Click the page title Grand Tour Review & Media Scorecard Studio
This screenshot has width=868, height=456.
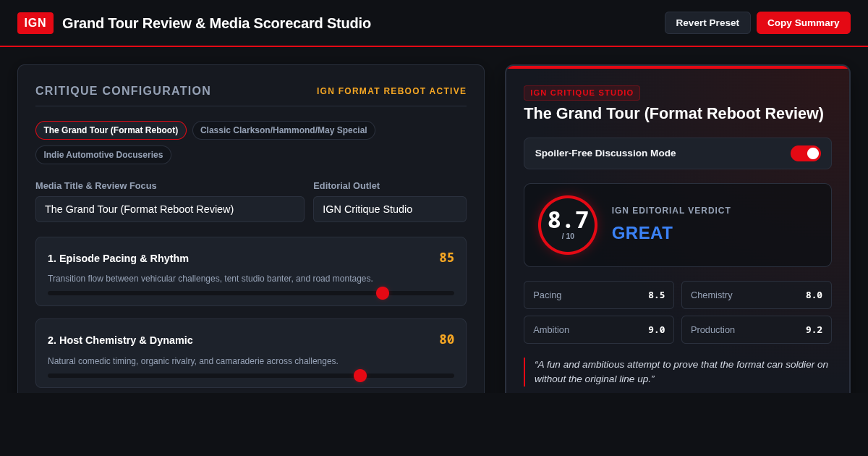tap(216, 23)
